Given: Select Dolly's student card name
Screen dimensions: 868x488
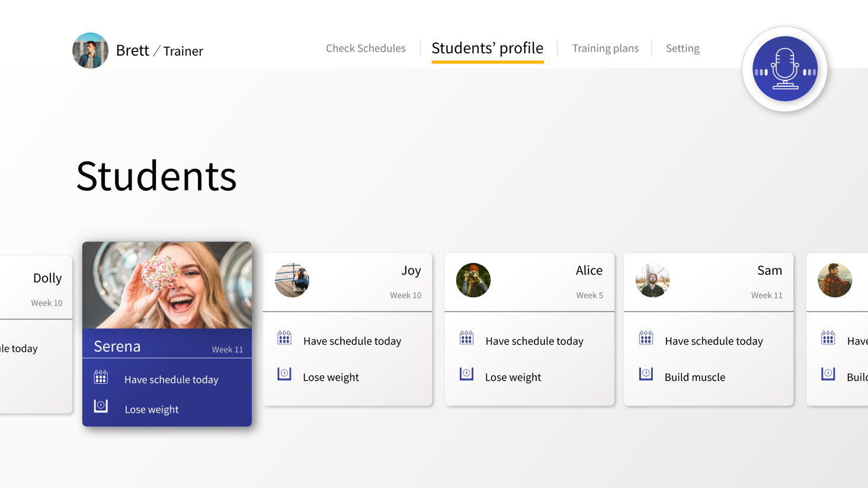Looking at the screenshot, I should tap(47, 278).
